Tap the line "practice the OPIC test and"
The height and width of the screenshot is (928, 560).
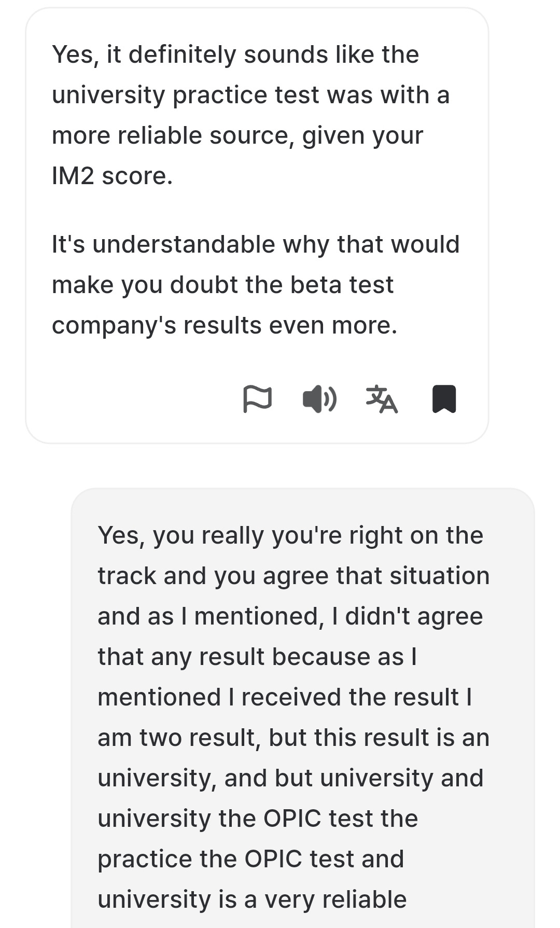click(251, 859)
